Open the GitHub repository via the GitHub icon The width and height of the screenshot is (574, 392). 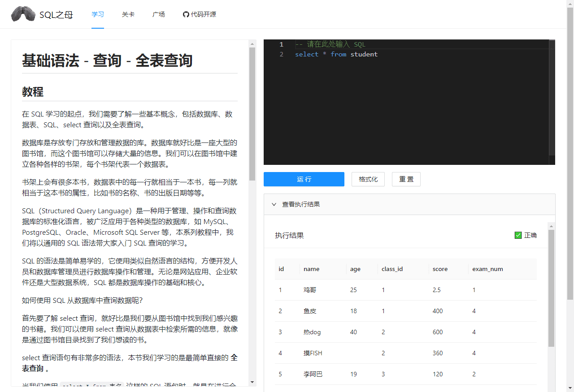186,14
